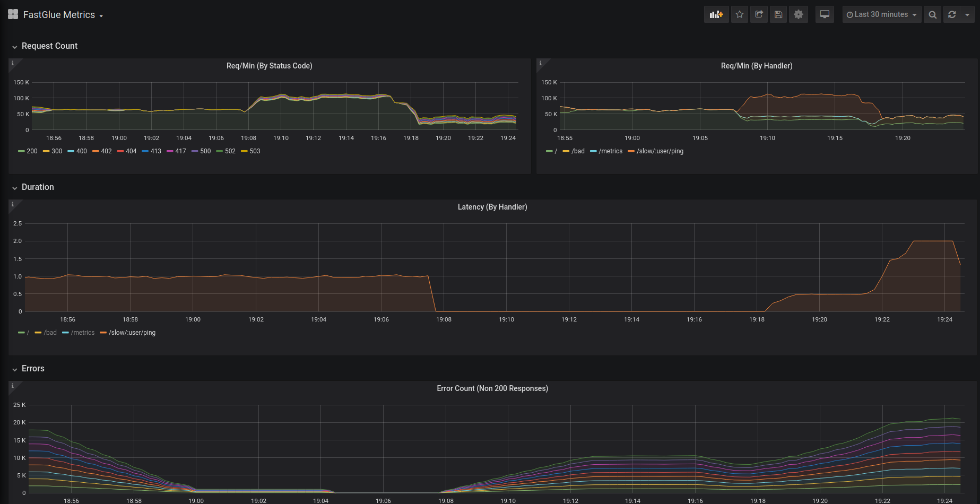Toggle /bad series in Latency legend
980x504 pixels.
[x=50, y=333]
